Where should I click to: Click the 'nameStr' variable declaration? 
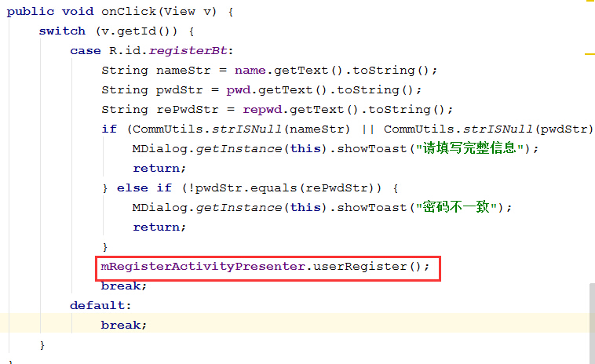[x=183, y=71]
